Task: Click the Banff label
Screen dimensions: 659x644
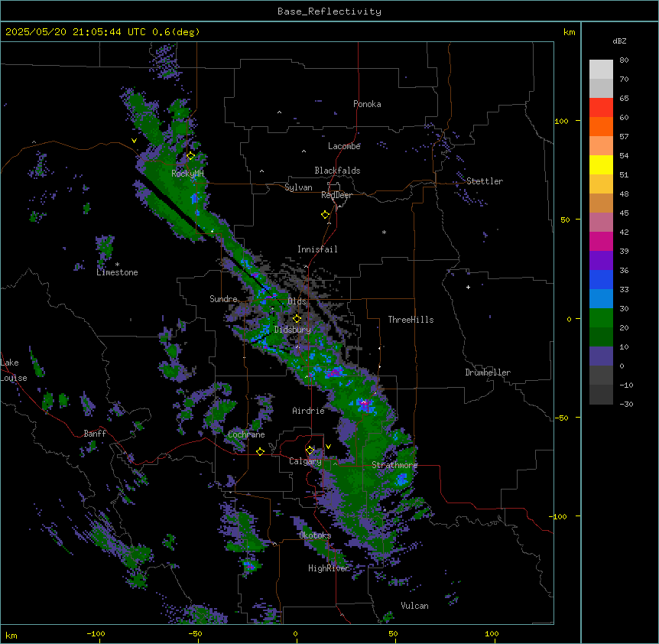Action: tap(95, 434)
